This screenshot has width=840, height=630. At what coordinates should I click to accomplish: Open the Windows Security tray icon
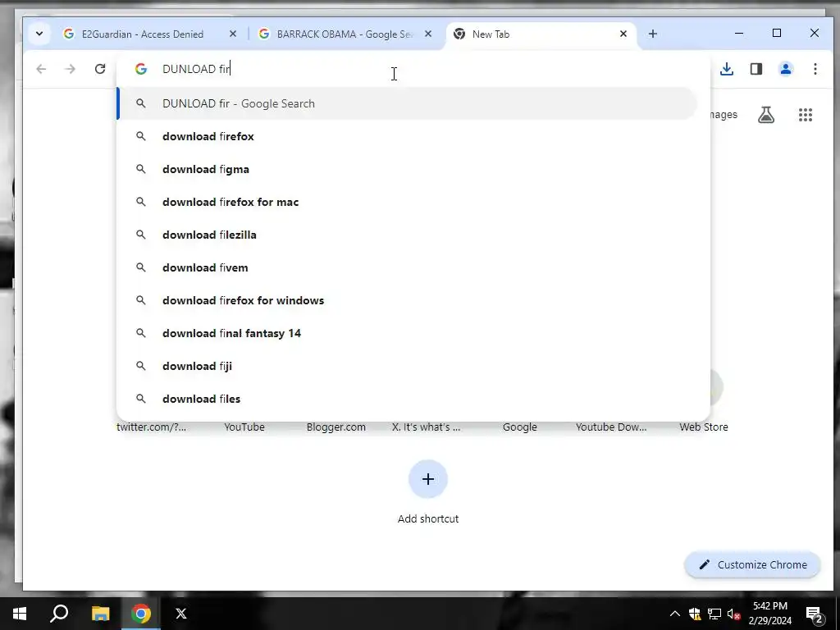[x=695, y=614]
